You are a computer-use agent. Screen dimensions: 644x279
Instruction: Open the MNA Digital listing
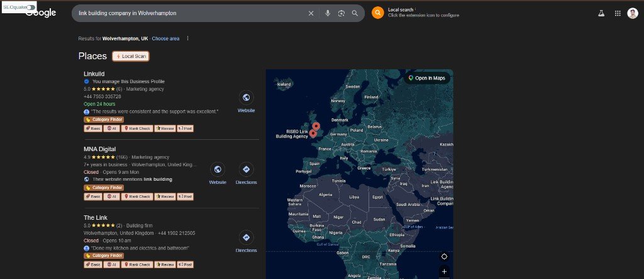click(x=100, y=149)
